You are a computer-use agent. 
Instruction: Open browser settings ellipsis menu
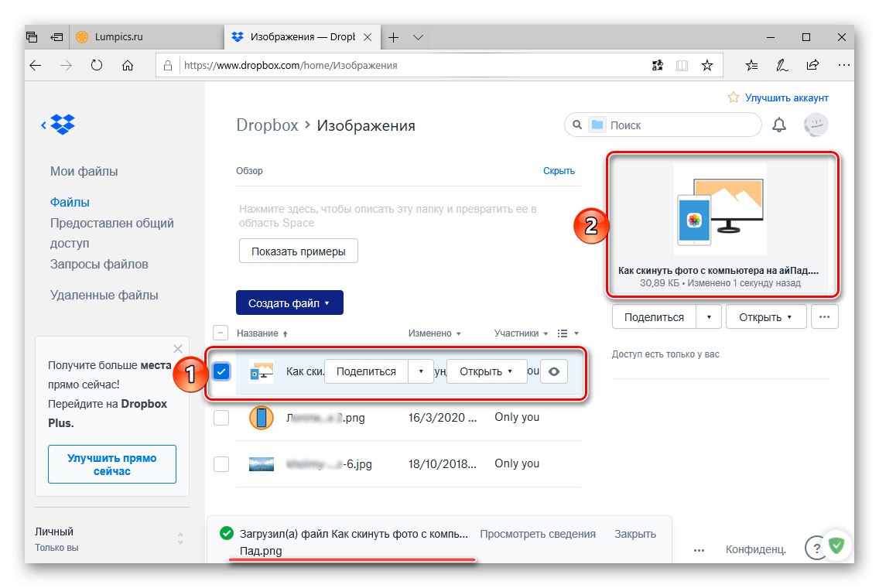point(843,66)
